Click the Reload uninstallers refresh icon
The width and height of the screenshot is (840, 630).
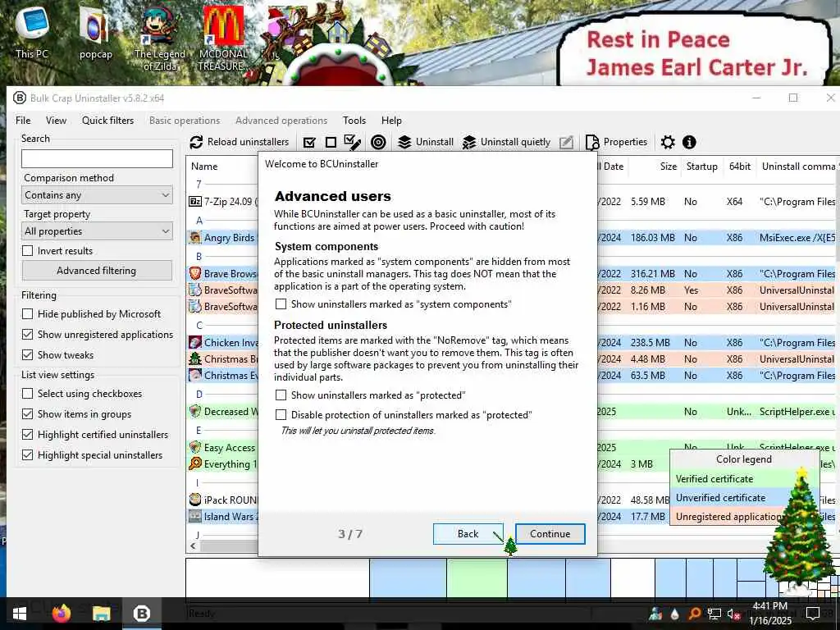pyautogui.click(x=196, y=142)
